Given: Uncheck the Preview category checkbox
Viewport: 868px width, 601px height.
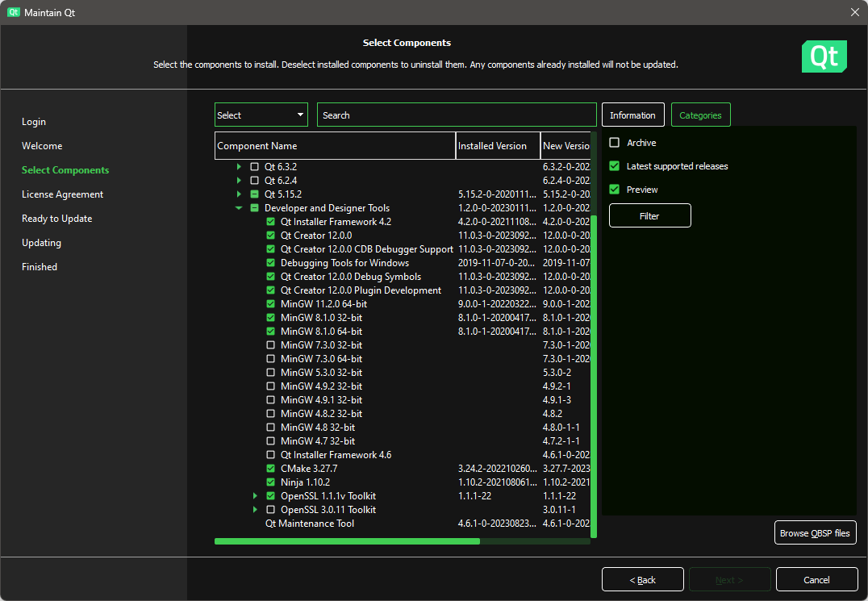Looking at the screenshot, I should click(x=615, y=190).
